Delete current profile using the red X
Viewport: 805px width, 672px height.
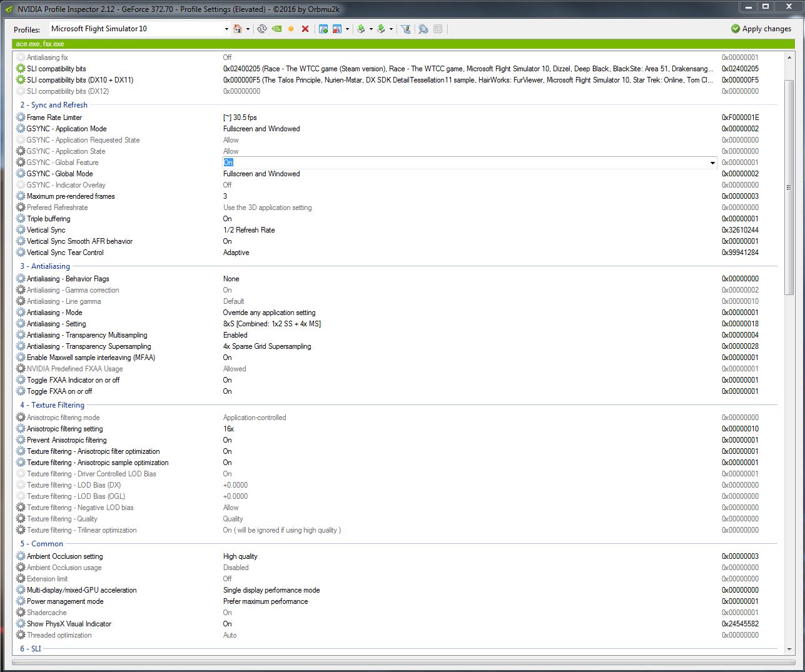[x=305, y=29]
